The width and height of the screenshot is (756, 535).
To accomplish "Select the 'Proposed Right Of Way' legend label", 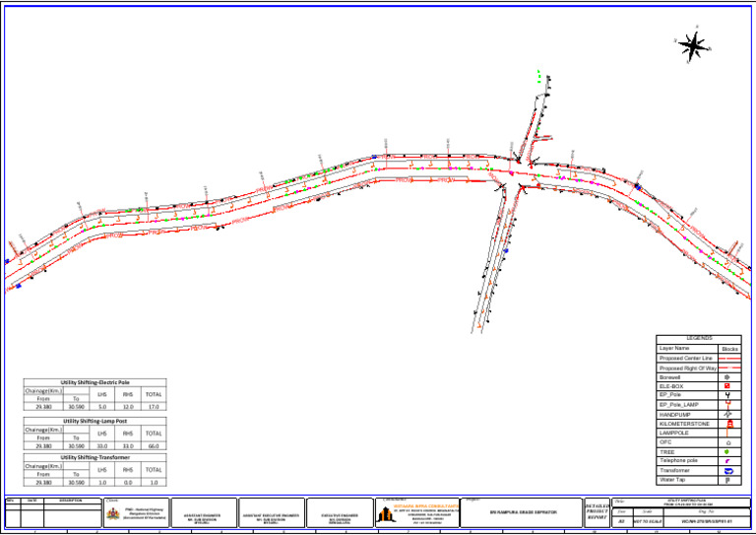I will point(688,368).
